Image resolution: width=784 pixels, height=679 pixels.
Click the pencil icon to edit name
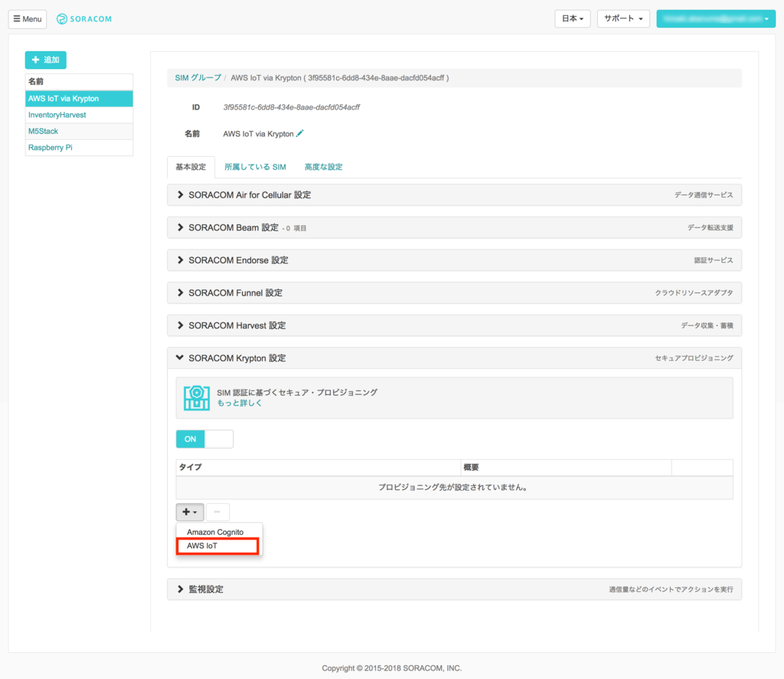tap(299, 133)
